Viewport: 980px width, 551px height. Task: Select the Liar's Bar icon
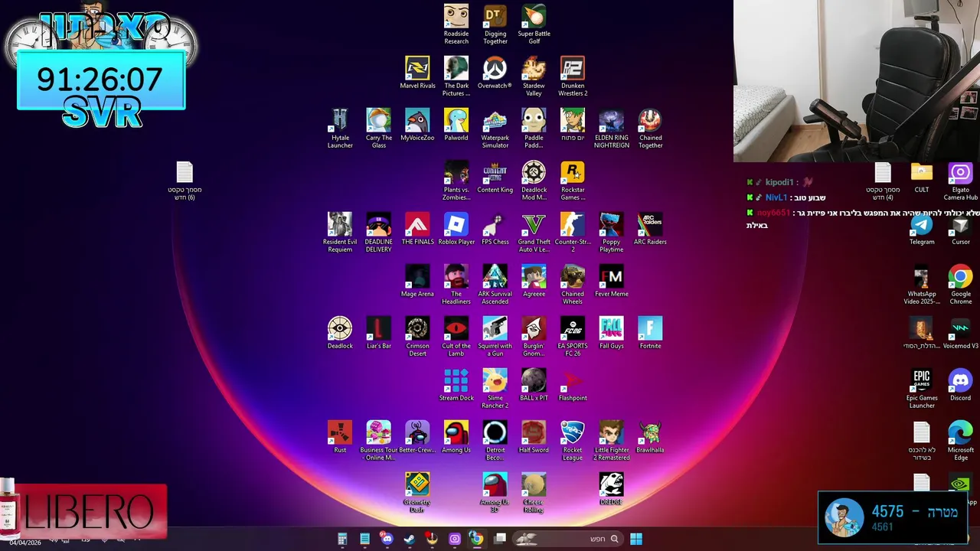pyautogui.click(x=378, y=333)
